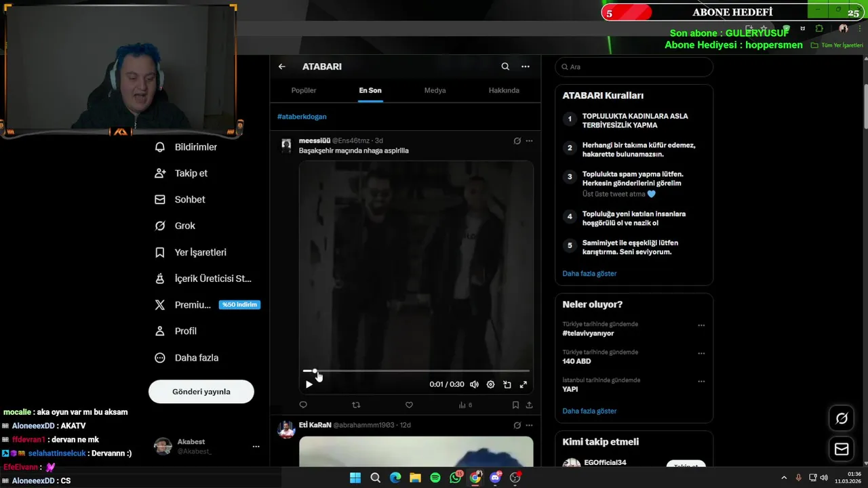
Task: Open Spotify from the taskbar
Action: tap(435, 478)
